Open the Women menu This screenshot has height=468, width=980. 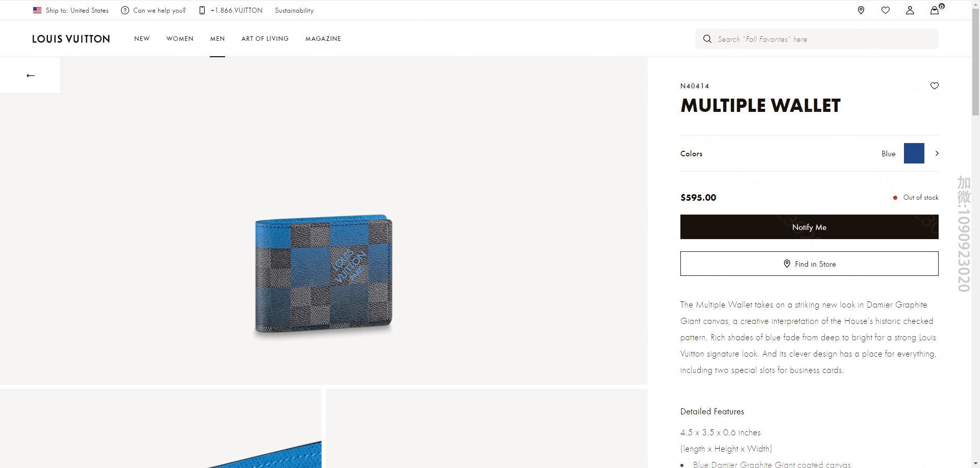click(x=180, y=39)
